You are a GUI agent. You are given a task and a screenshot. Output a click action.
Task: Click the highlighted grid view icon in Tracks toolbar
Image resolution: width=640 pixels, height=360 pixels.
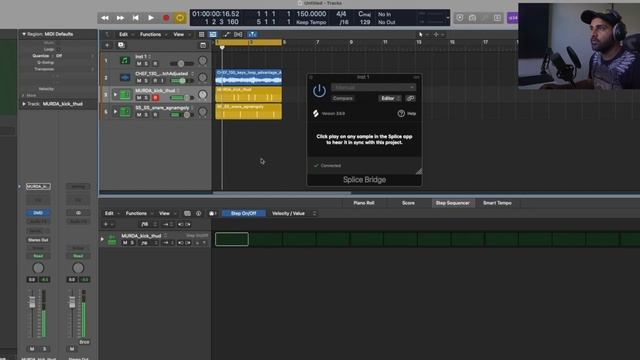213,35
